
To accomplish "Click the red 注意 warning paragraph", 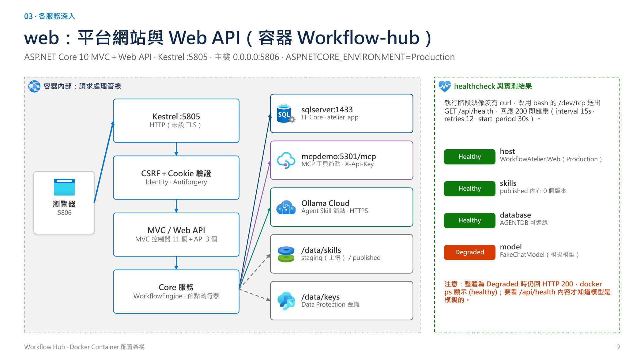I will point(527,292).
